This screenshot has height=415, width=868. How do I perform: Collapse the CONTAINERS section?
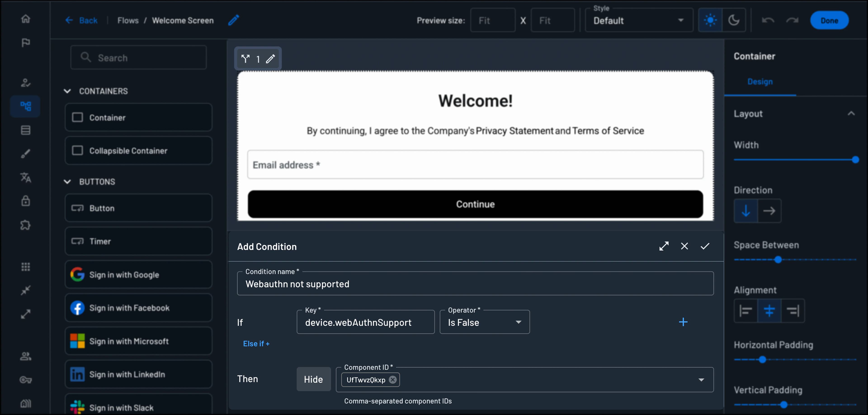pyautogui.click(x=67, y=91)
